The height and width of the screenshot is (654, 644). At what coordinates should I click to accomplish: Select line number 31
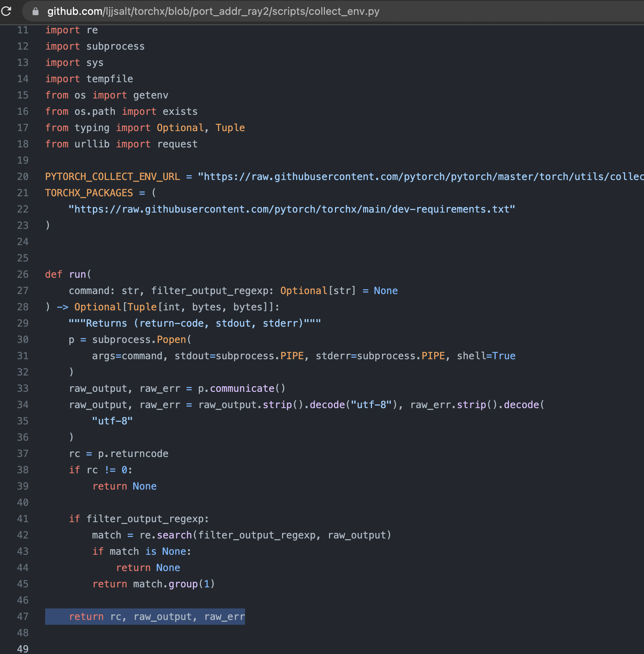pyautogui.click(x=23, y=356)
